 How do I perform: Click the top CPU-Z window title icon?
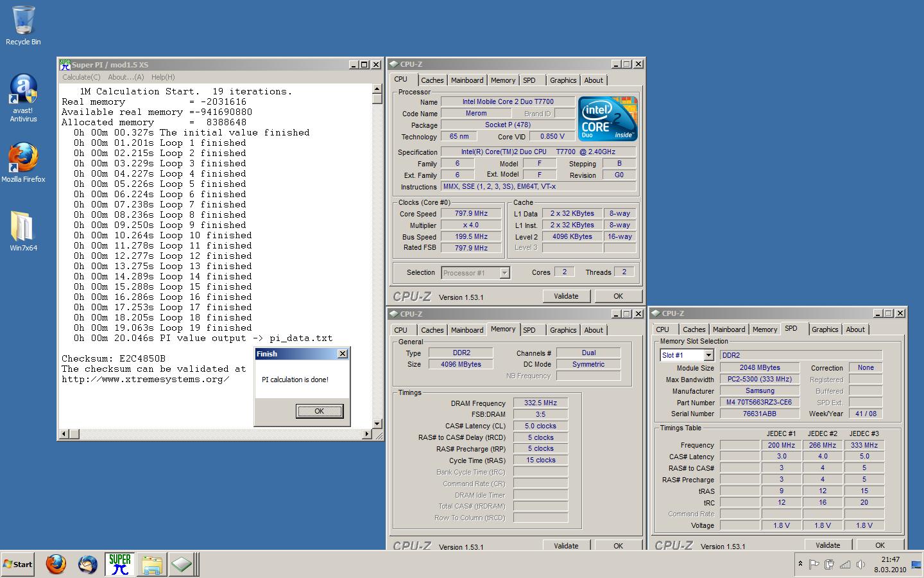coord(393,64)
